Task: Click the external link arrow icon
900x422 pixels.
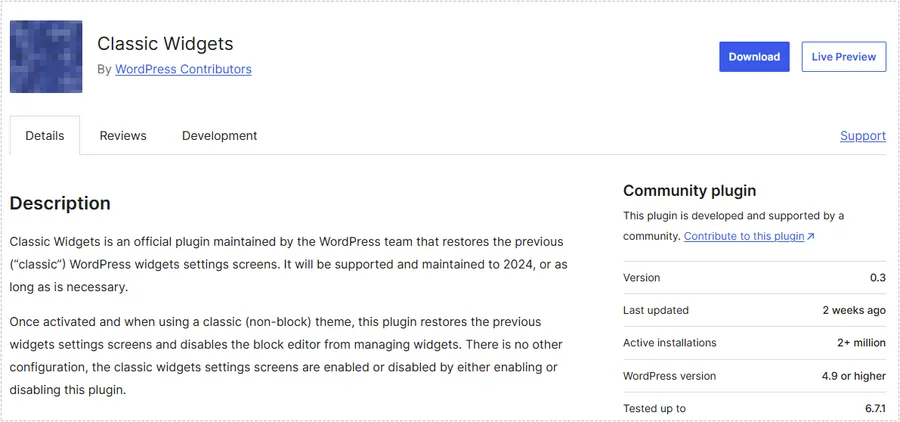Action: click(810, 237)
